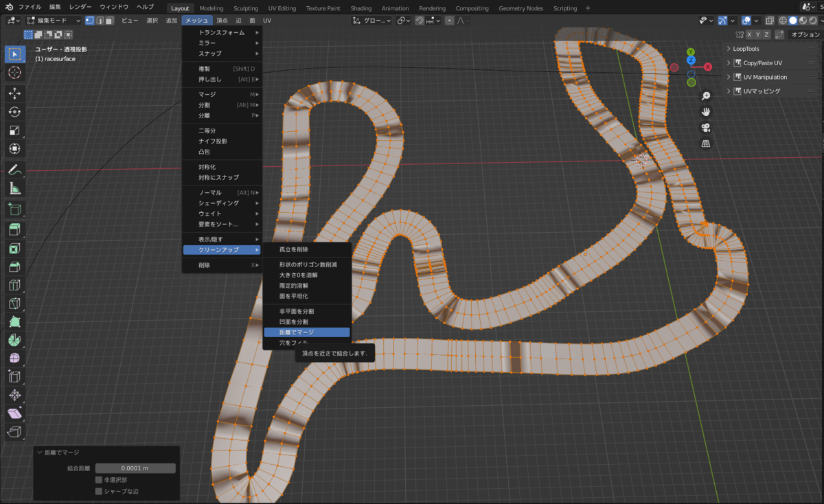Toggle perspective/orthographic grid icon
Screen dimensions: 824x504
coord(705,144)
